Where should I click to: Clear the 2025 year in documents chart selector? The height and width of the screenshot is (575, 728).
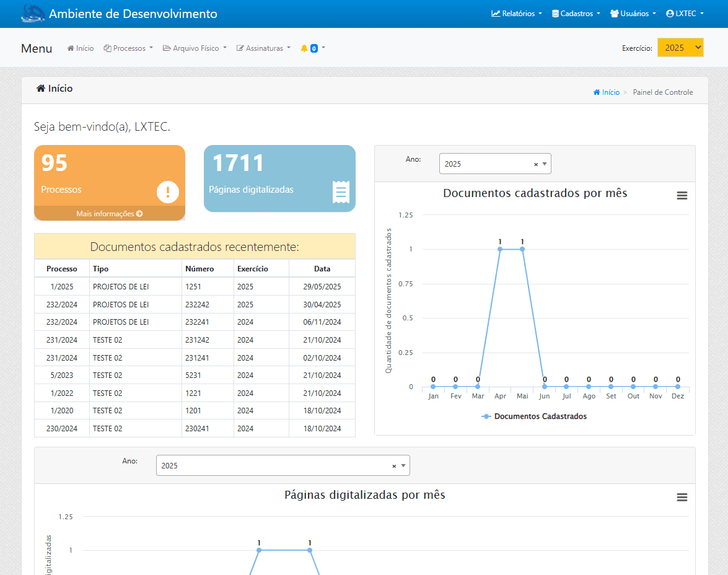click(x=535, y=164)
